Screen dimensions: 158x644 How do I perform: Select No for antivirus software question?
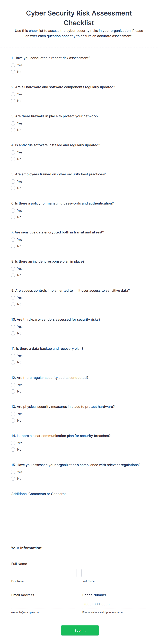click(x=13, y=159)
